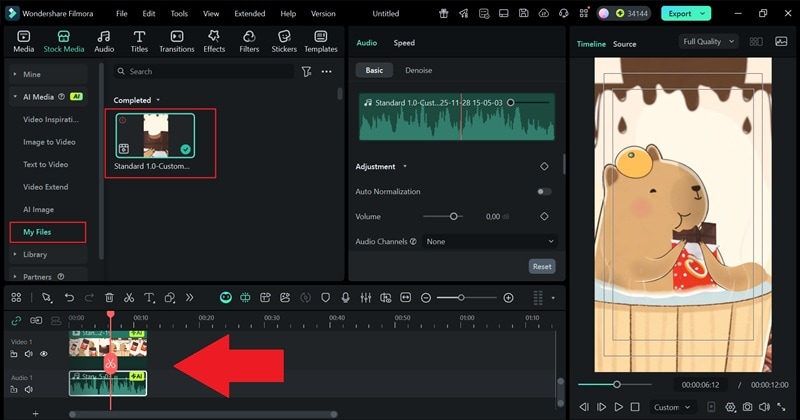Switch preview to Source tab

(624, 44)
